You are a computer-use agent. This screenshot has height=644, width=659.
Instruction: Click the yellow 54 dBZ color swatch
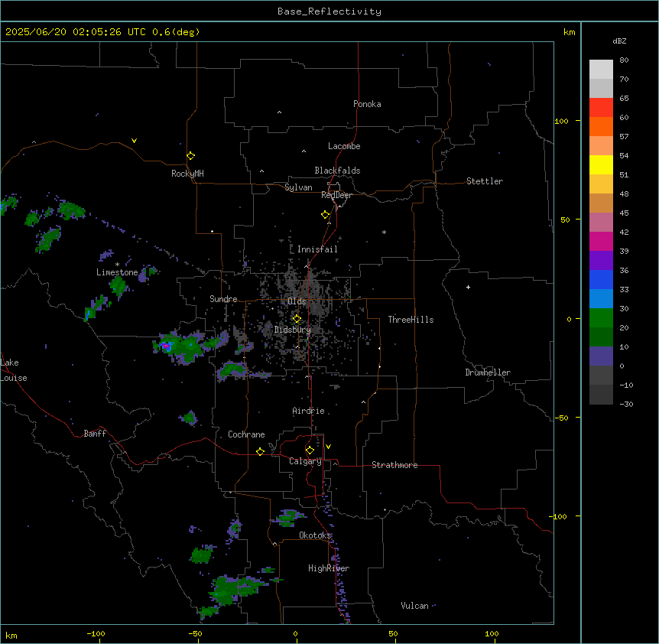coord(601,164)
